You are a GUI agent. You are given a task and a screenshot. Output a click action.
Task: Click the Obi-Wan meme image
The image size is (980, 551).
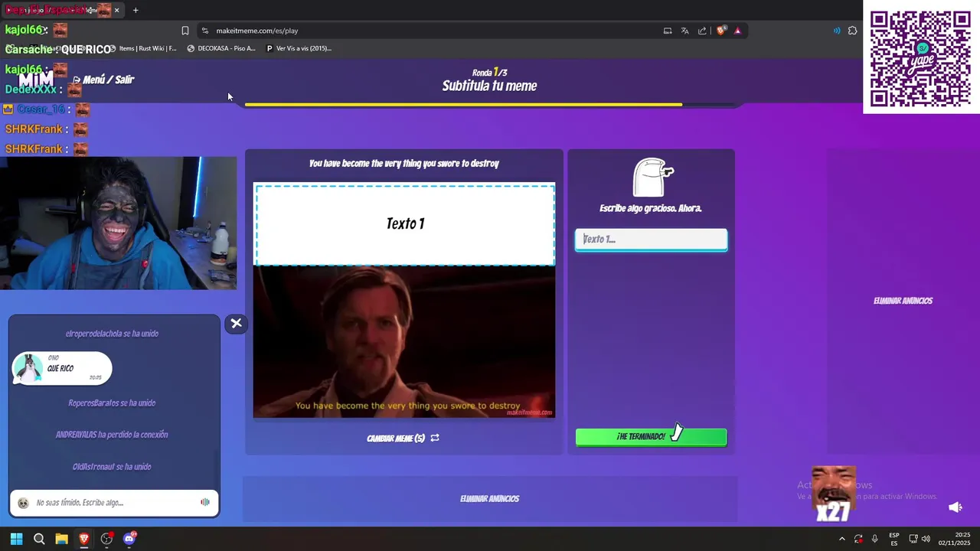coord(404,341)
